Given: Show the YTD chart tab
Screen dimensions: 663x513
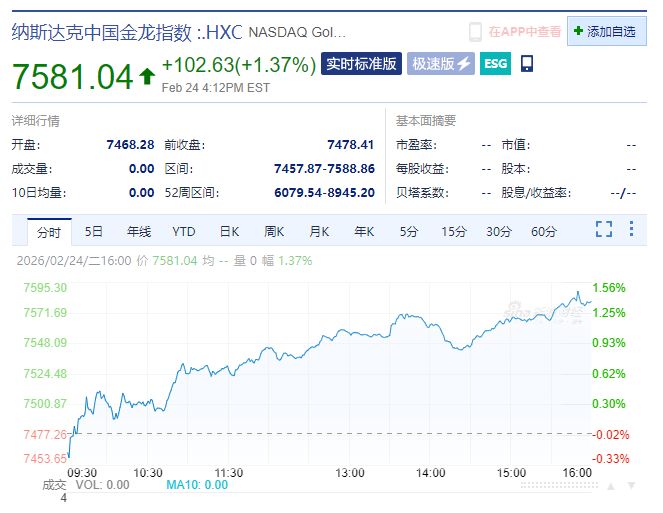Looking at the screenshot, I should tap(184, 232).
